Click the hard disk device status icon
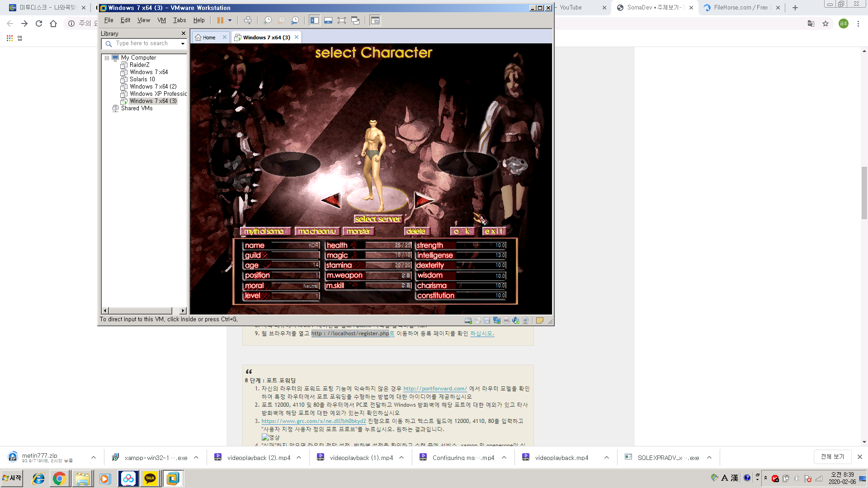Viewport: 868px width, 488px height. (468, 320)
